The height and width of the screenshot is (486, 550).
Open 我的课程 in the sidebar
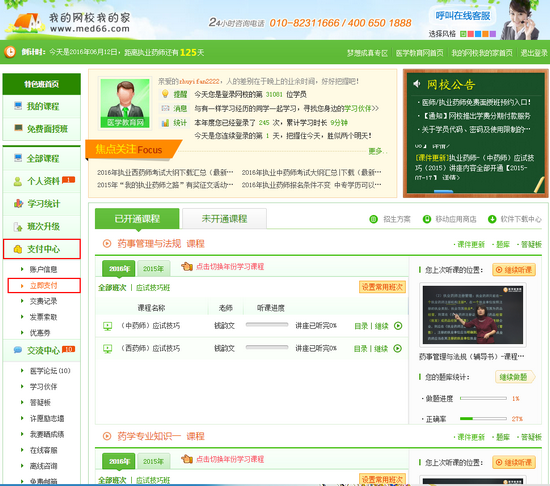pos(41,106)
